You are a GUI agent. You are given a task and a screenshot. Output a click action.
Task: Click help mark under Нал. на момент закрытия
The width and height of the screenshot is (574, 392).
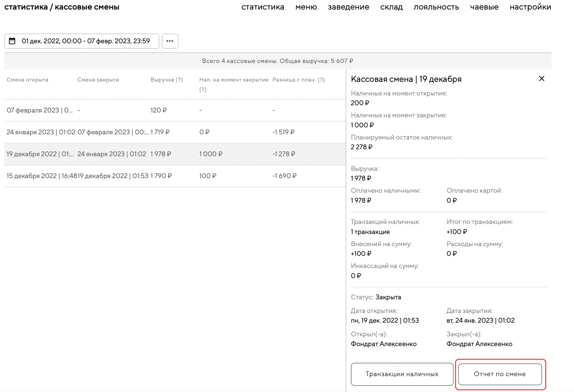[203, 89]
